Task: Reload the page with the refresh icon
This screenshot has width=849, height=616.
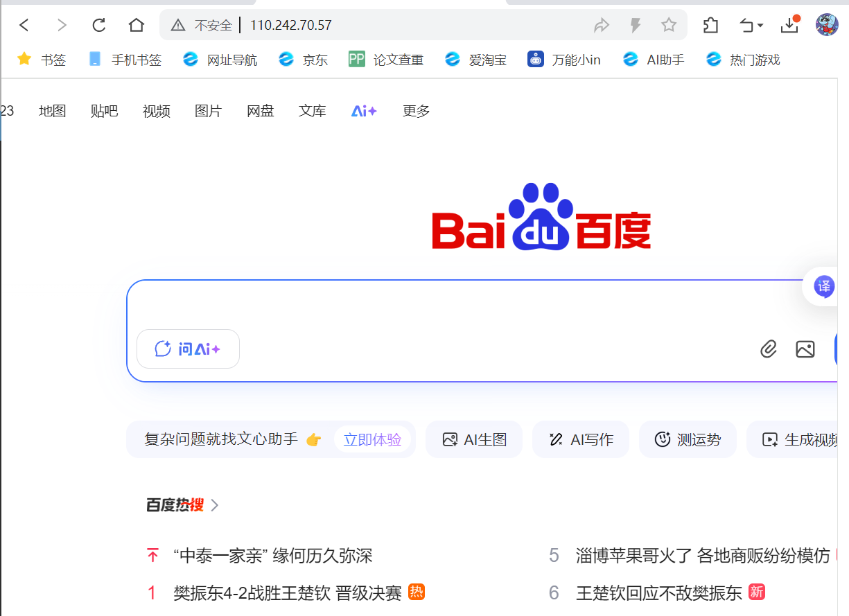Action: [99, 26]
